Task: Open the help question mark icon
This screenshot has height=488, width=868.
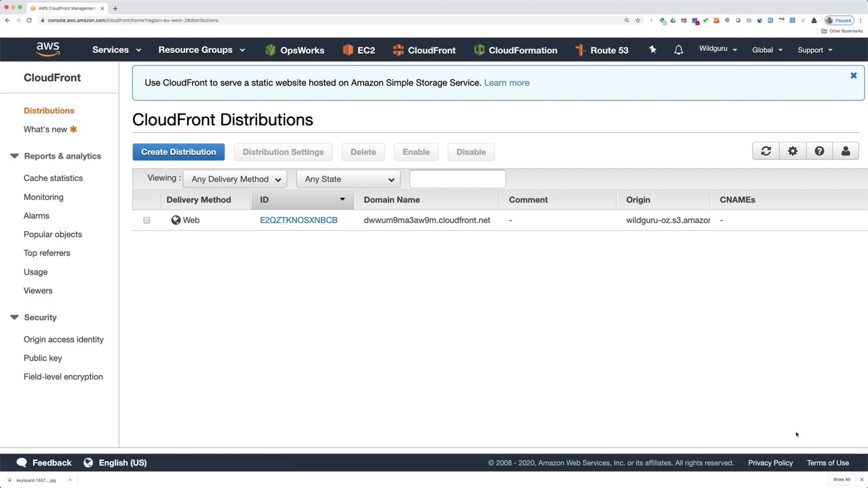Action: (x=819, y=152)
